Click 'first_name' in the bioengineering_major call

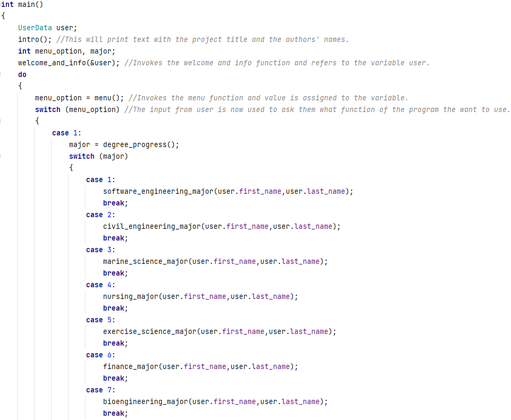tap(235, 402)
